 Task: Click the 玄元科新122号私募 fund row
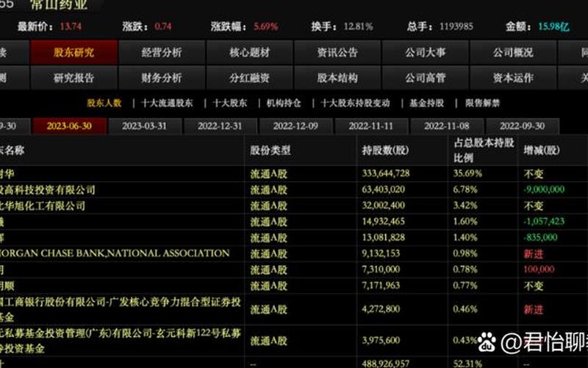[x=122, y=341]
